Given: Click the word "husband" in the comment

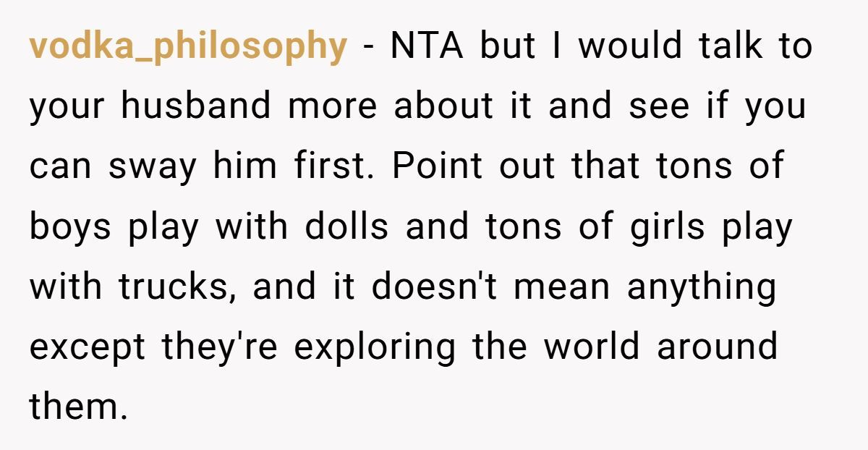Looking at the screenshot, I should pyautogui.click(x=197, y=107).
